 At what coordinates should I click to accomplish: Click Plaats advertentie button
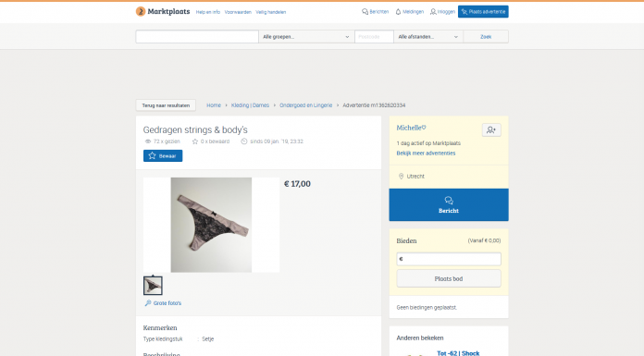pyautogui.click(x=483, y=11)
